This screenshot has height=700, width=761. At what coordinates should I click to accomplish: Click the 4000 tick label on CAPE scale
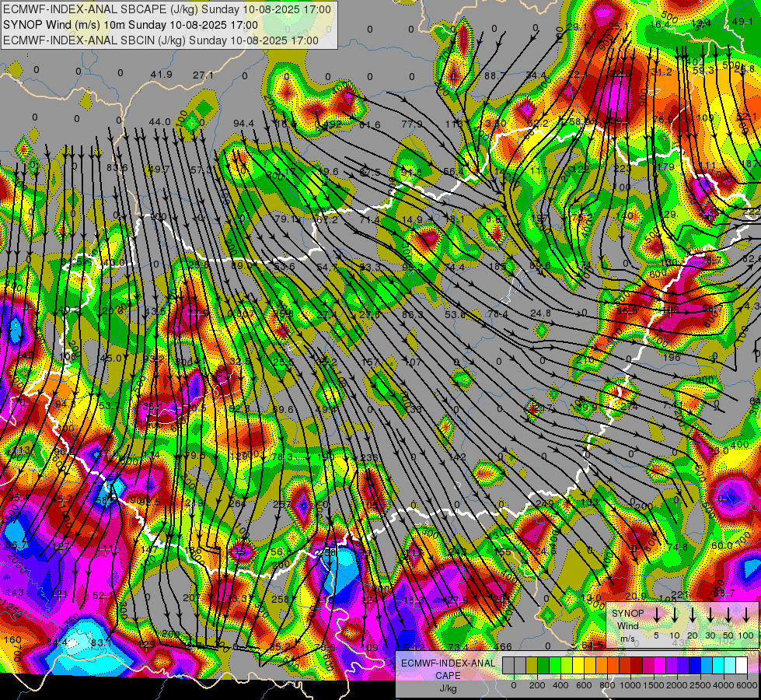[724, 685]
